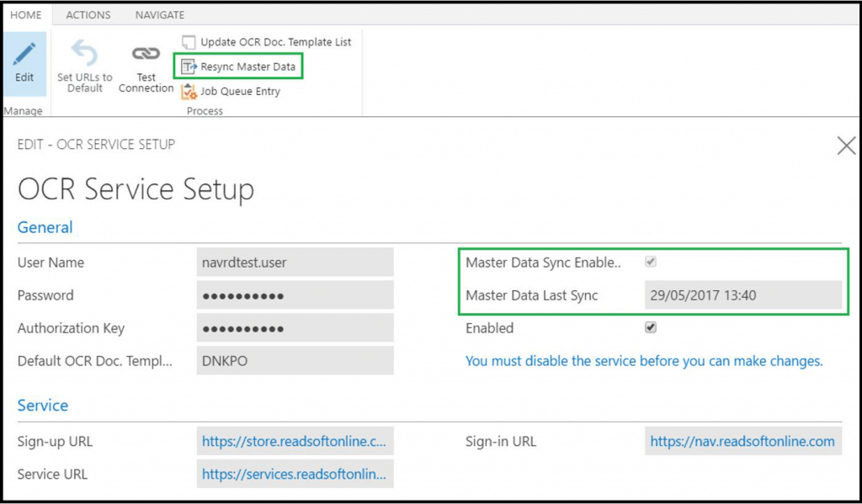Run Resync Master Data action
Screen dimensions: 862x504
tap(247, 66)
